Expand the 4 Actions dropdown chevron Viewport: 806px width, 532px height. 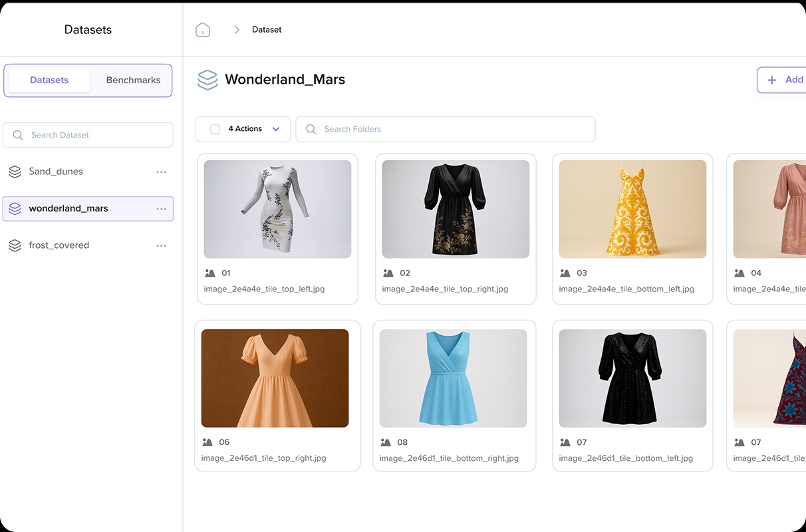tap(276, 129)
